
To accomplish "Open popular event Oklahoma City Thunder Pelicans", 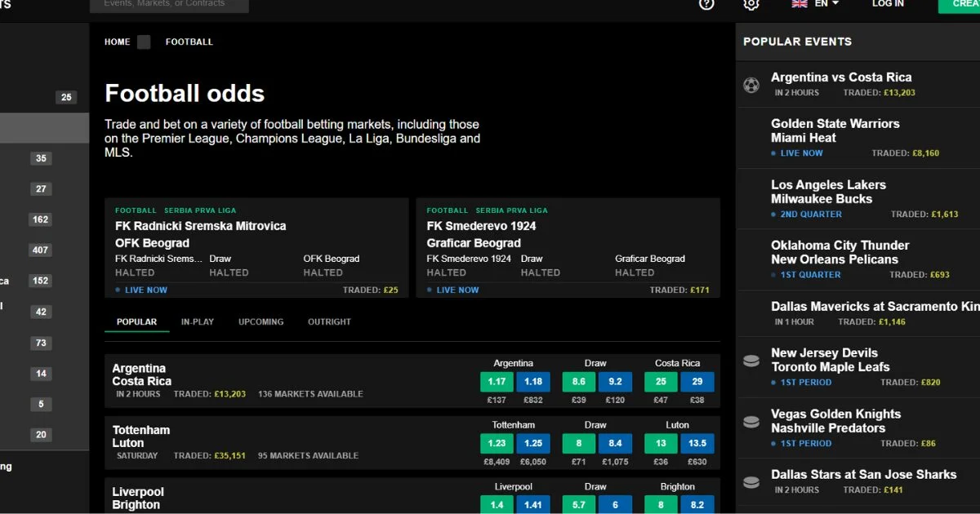I will click(x=840, y=252).
